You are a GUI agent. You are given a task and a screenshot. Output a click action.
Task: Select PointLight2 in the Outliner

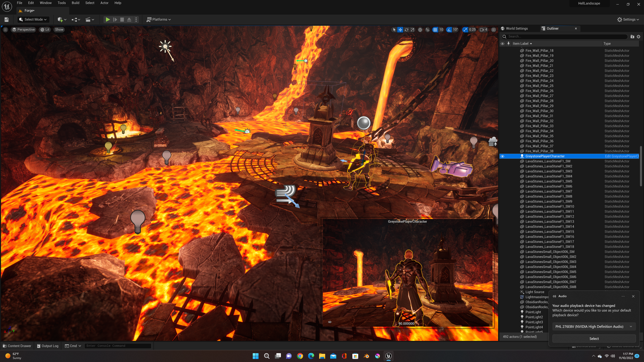point(534,317)
